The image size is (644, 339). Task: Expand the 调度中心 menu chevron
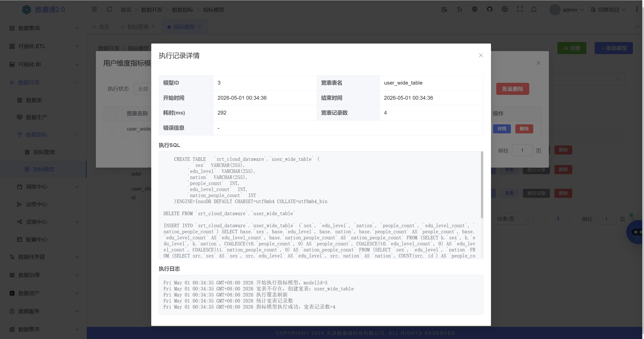point(77,187)
